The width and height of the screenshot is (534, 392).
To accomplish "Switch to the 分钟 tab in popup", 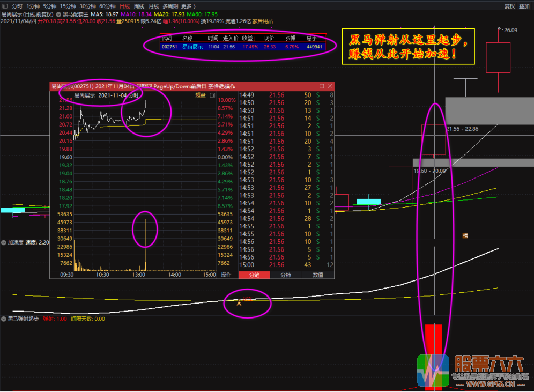I will [286, 275].
